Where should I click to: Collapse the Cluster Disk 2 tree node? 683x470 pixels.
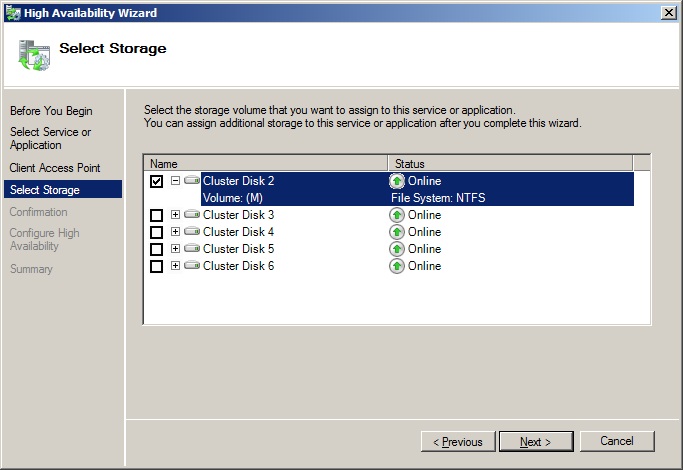point(175,181)
